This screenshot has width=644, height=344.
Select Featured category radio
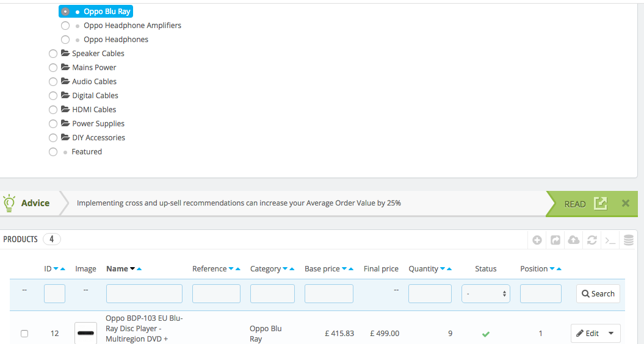point(53,152)
